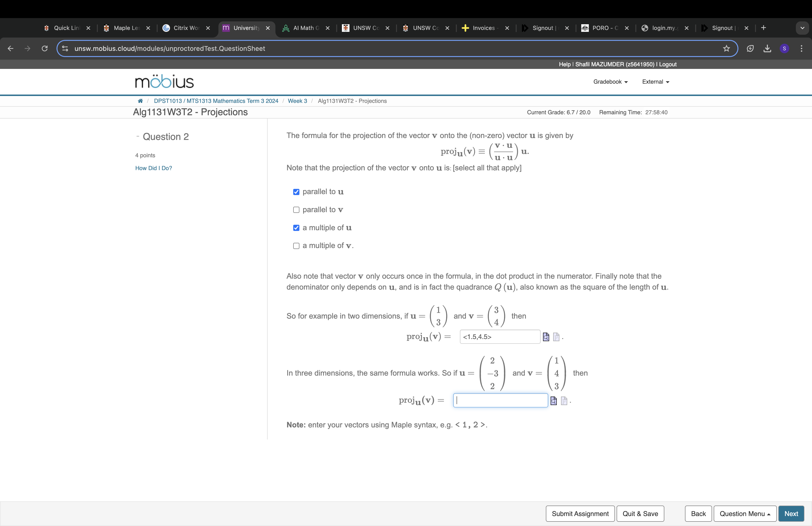Preview the 2D projection answer
Viewport: 812px width, 526px height.
click(546, 337)
